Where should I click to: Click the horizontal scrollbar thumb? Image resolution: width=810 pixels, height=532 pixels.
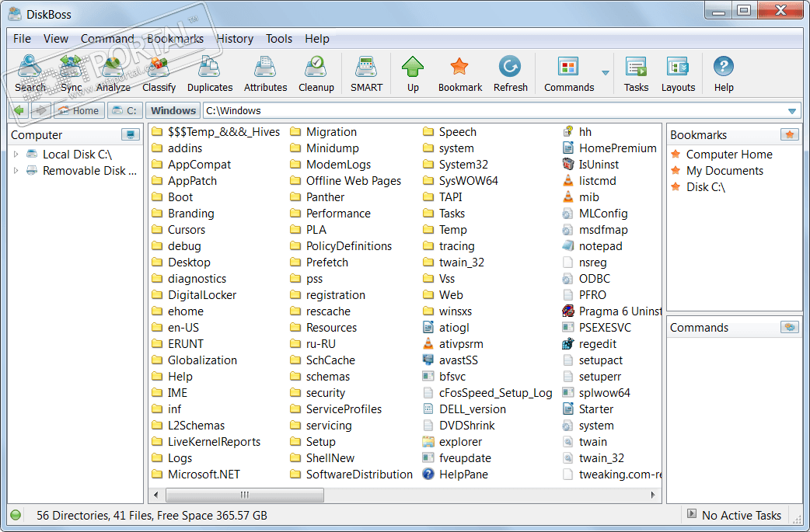(x=245, y=495)
